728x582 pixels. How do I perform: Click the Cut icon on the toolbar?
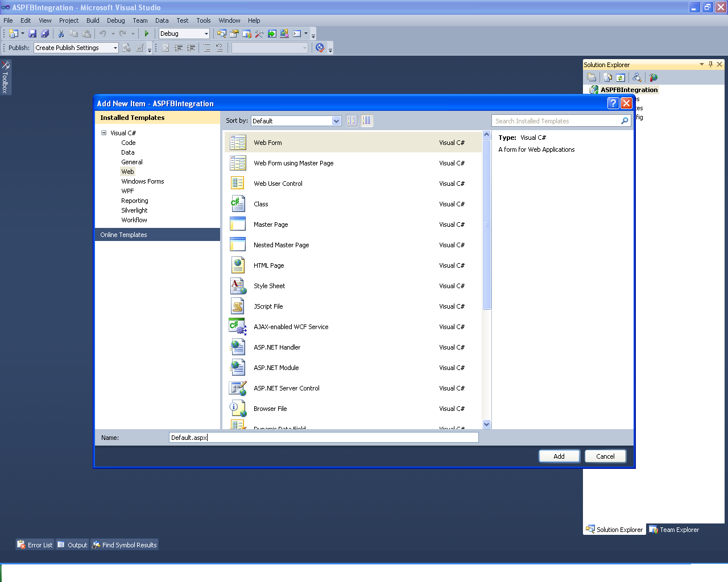tap(61, 33)
